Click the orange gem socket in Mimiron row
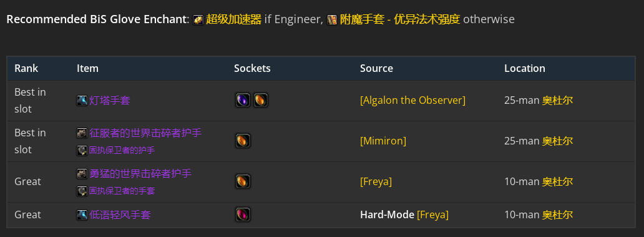Image resolution: width=644 pixels, height=237 pixels. coord(243,141)
